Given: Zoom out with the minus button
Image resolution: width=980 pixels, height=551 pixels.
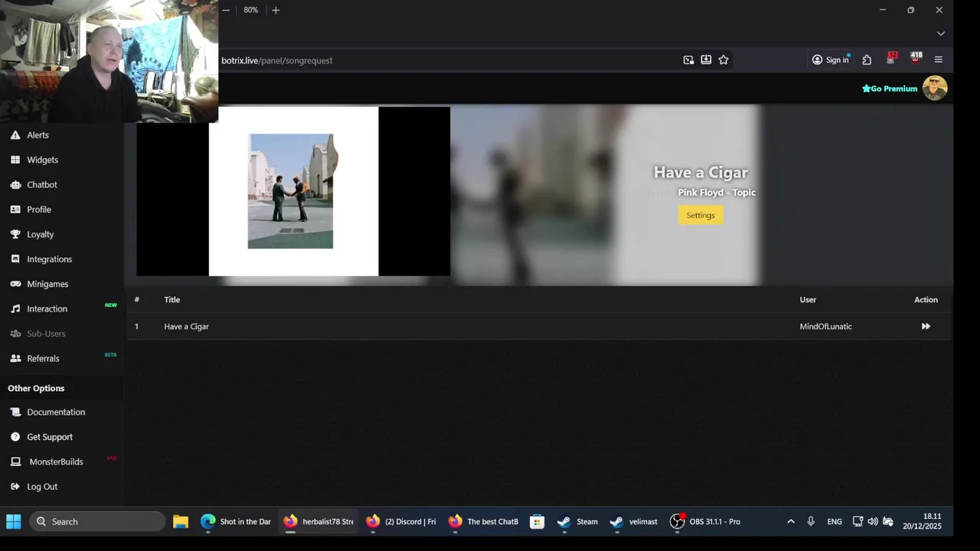Looking at the screenshot, I should pos(226,10).
